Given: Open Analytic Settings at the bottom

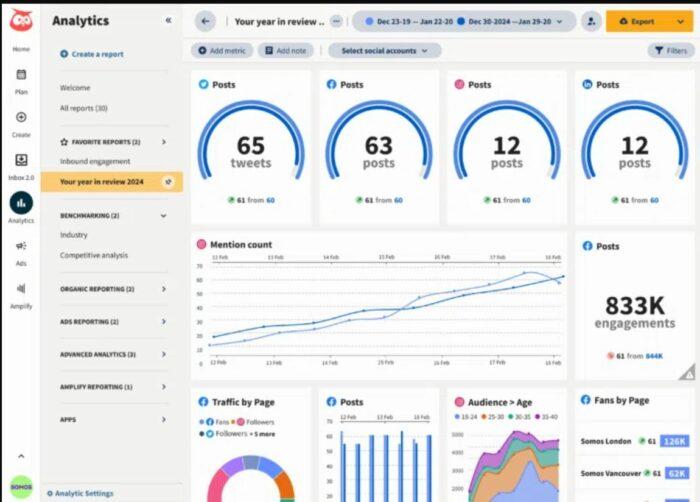Looking at the screenshot, I should tap(80, 494).
